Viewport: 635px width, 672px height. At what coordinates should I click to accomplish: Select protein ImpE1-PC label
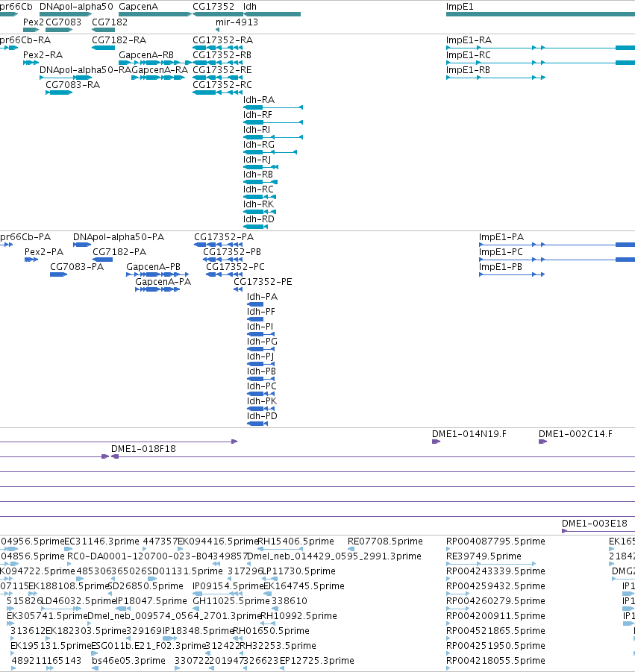pos(501,252)
